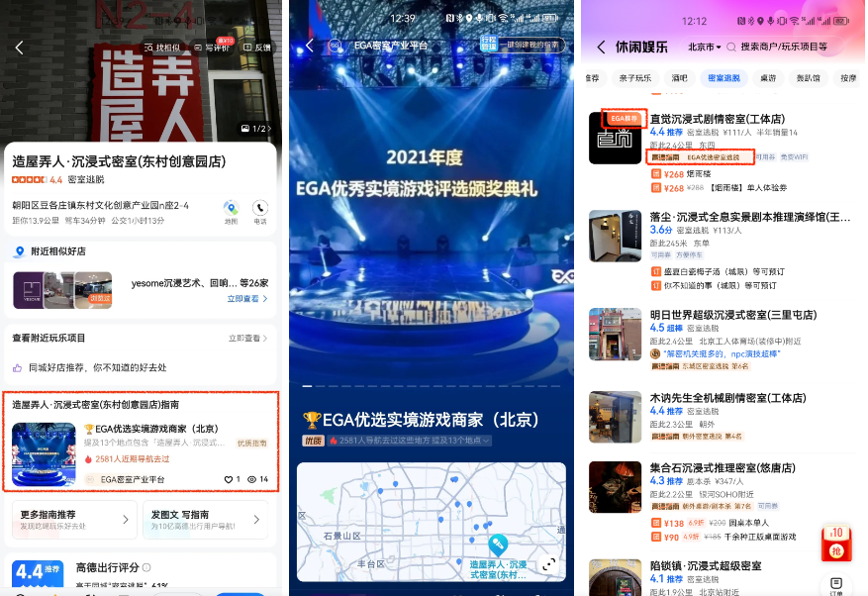Open the 北京市 city dropdown
868x596 pixels.
(x=705, y=47)
